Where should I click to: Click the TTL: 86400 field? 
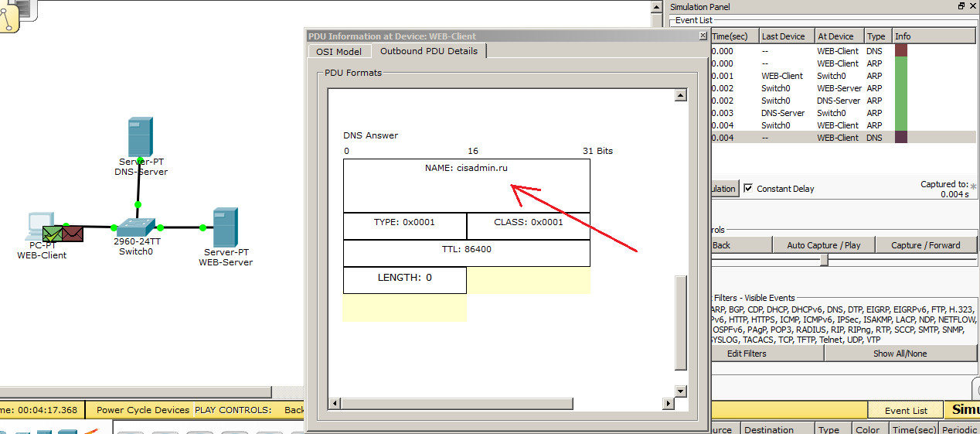coord(467,253)
